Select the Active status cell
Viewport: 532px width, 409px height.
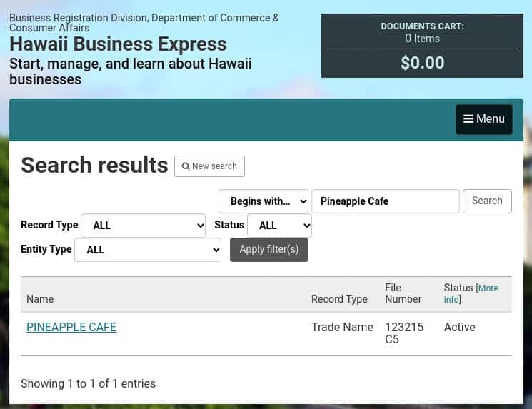(459, 327)
